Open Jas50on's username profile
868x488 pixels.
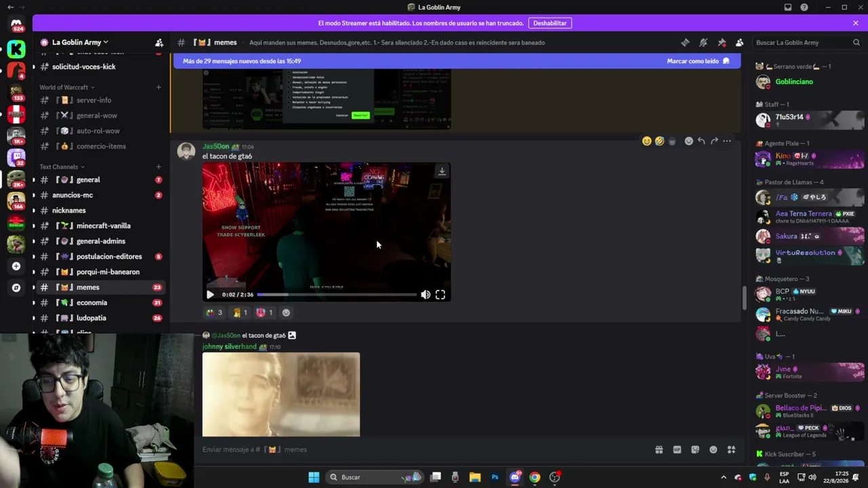[216, 146]
